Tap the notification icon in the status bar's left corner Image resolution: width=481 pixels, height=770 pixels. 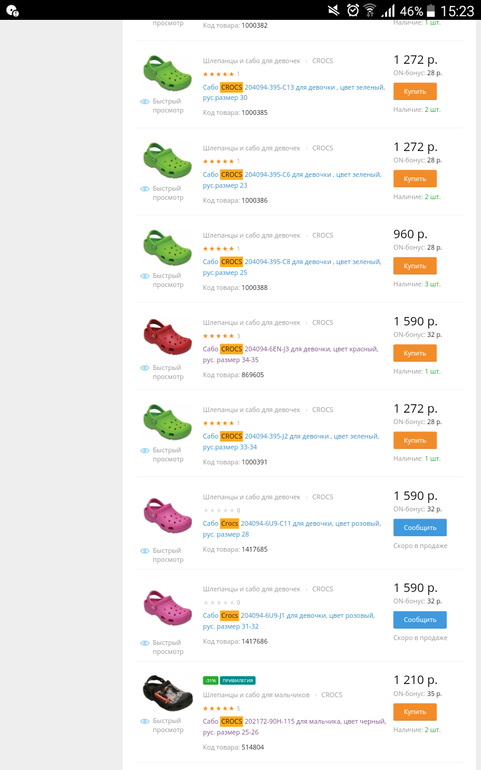(x=13, y=10)
